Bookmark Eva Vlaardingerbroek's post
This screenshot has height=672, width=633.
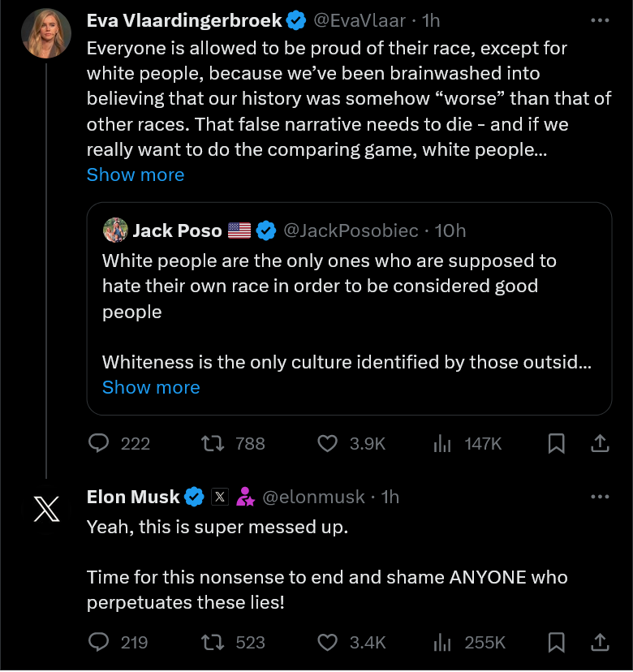[x=557, y=443]
